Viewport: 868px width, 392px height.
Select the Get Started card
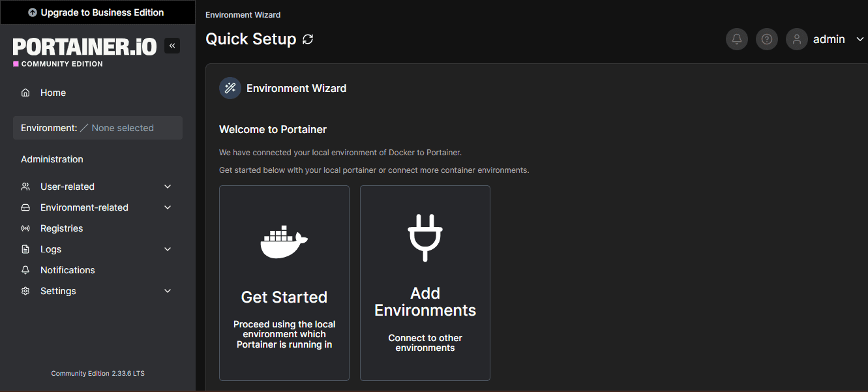284,282
